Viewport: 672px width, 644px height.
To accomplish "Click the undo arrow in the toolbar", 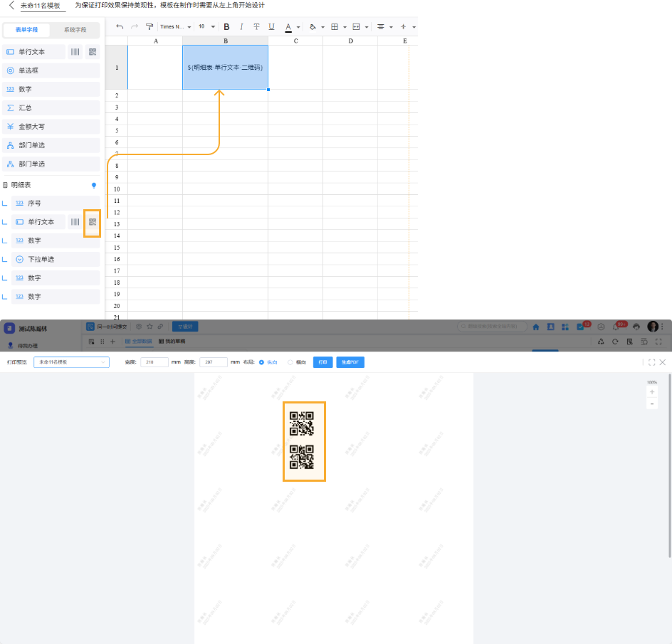I will [119, 27].
